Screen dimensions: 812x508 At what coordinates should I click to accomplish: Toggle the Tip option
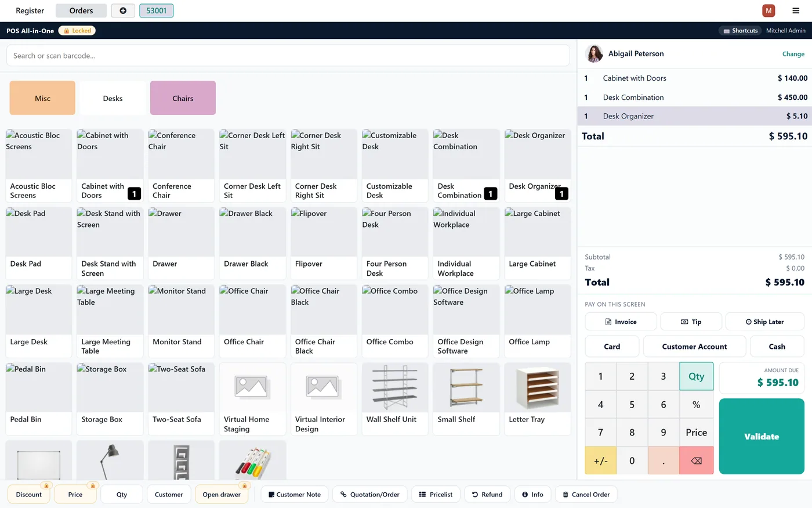[x=691, y=322]
